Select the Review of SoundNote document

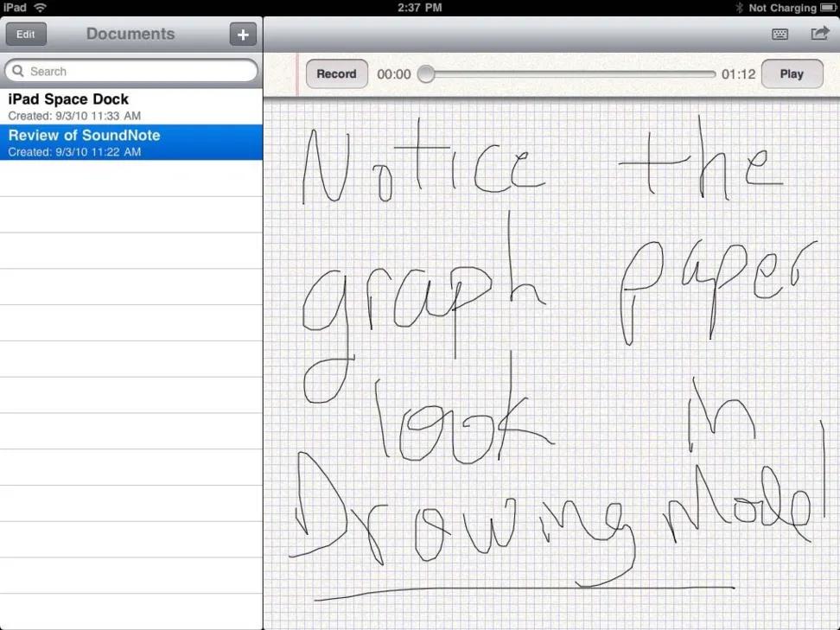131,143
